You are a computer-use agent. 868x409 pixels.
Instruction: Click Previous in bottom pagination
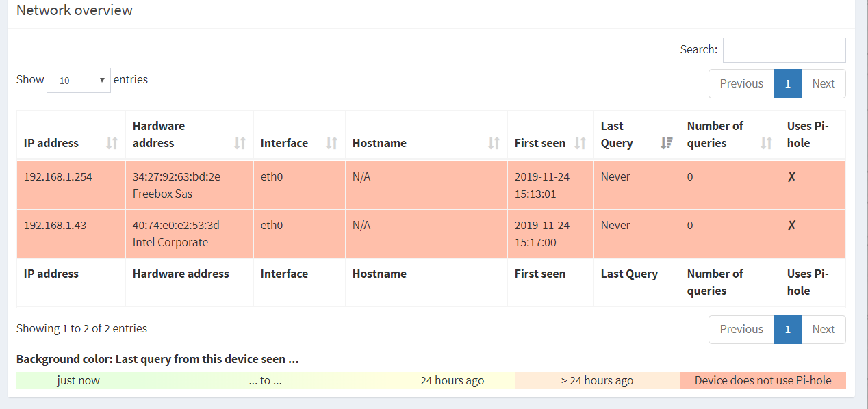[741, 329]
